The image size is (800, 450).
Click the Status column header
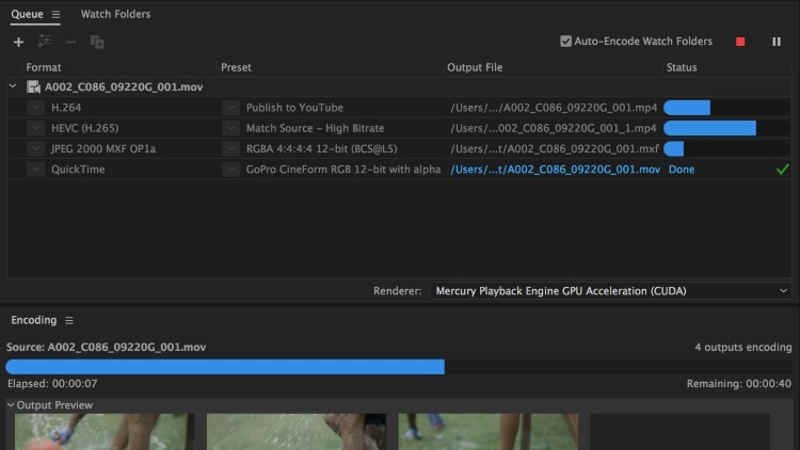pos(681,67)
